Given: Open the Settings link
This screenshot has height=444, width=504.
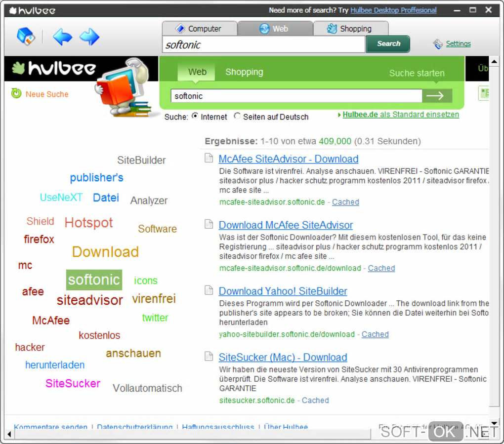Looking at the screenshot, I should [458, 43].
